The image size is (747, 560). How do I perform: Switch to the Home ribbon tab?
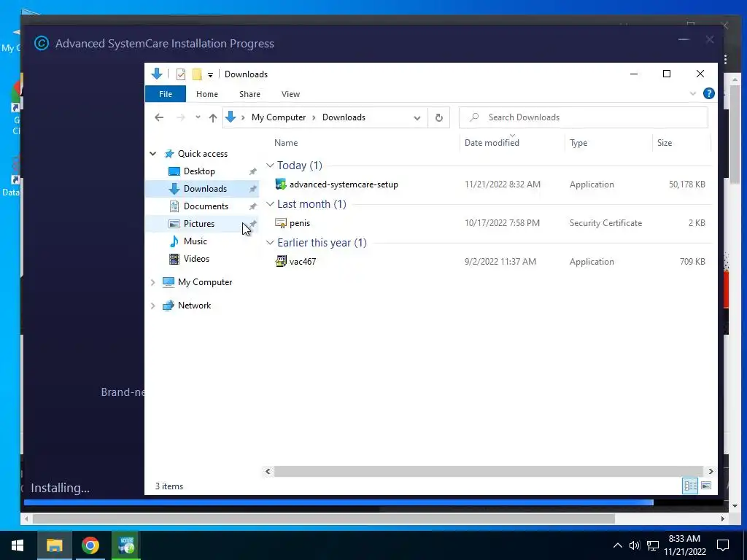(x=206, y=94)
